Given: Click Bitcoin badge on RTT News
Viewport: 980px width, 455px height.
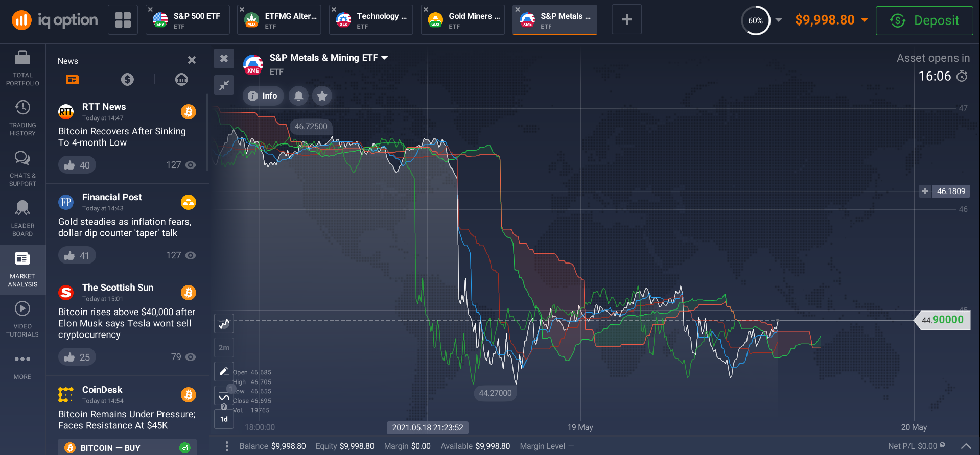Looking at the screenshot, I should coord(189,112).
